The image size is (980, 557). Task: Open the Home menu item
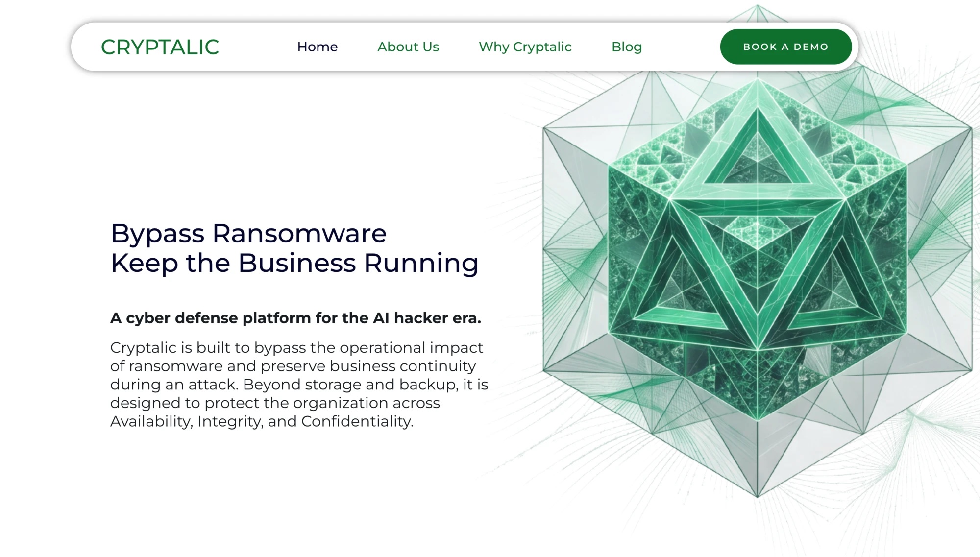pyautogui.click(x=318, y=47)
